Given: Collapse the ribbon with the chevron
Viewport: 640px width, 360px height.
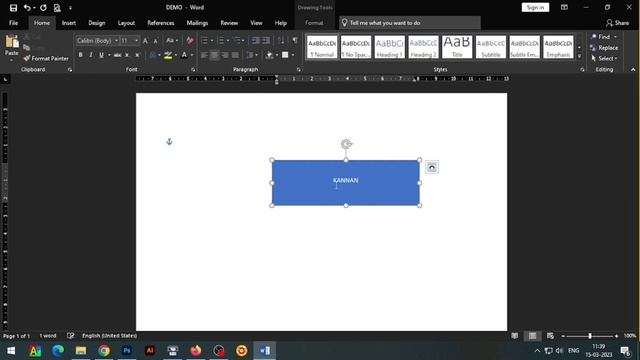Looking at the screenshot, I should pos(633,70).
